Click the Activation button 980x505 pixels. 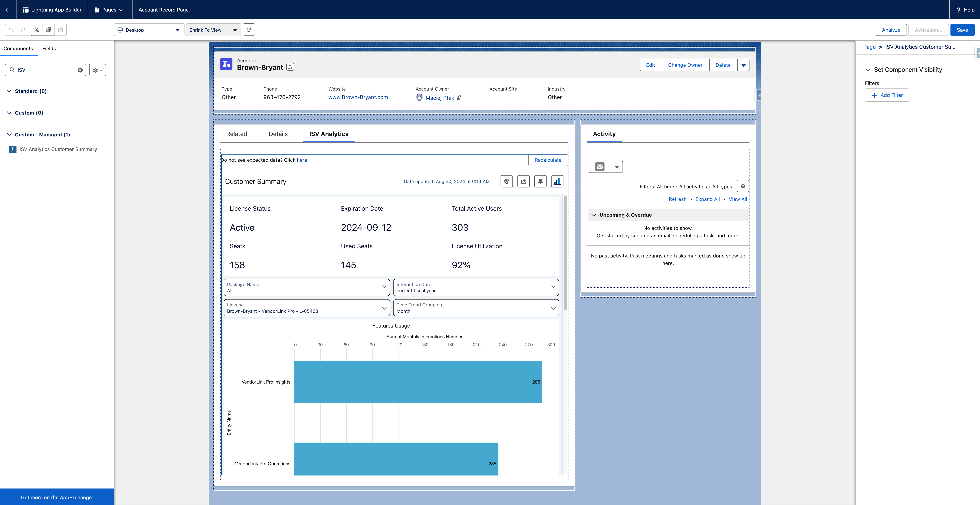[x=928, y=30]
